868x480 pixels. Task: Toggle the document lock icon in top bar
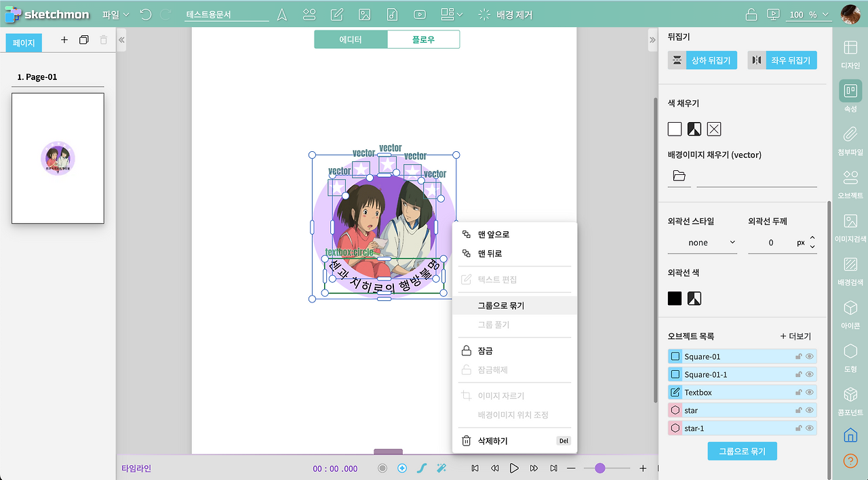click(751, 14)
